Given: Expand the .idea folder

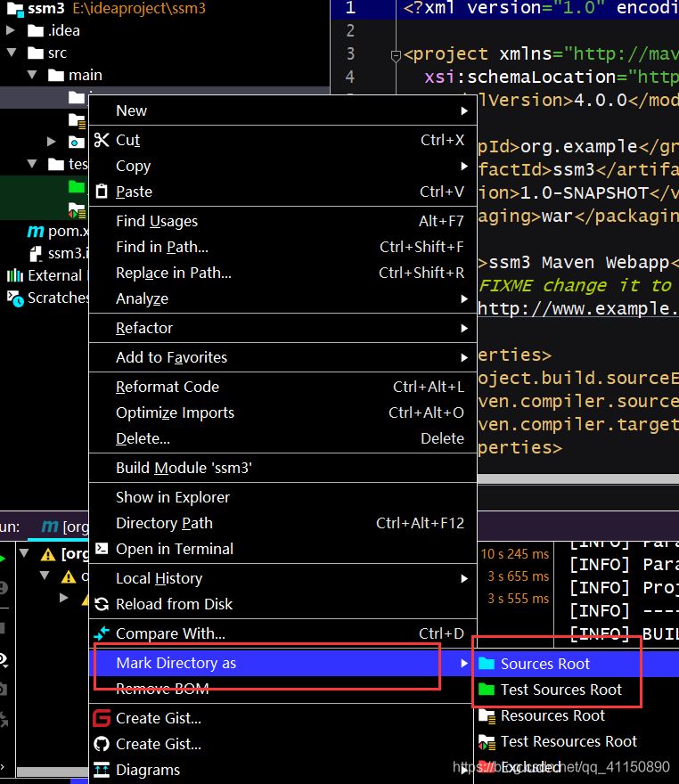Looking at the screenshot, I should point(12,31).
